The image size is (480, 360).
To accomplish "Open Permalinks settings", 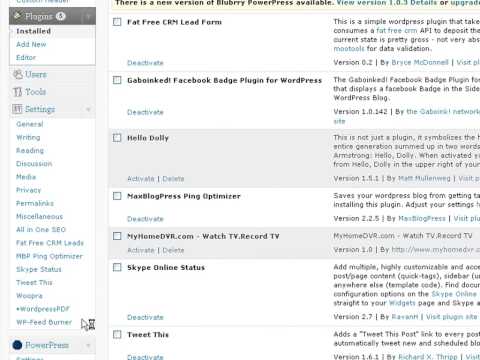I will tap(35, 203).
